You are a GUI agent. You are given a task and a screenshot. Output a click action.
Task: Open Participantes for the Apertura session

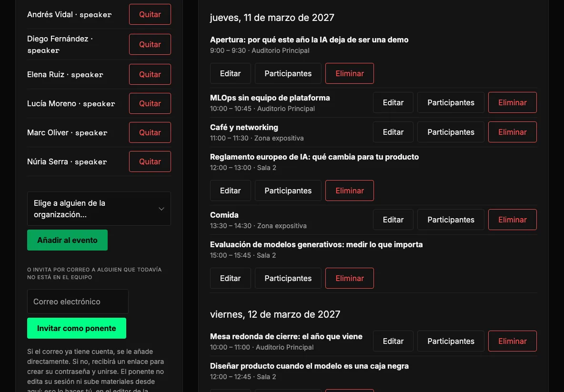point(288,73)
